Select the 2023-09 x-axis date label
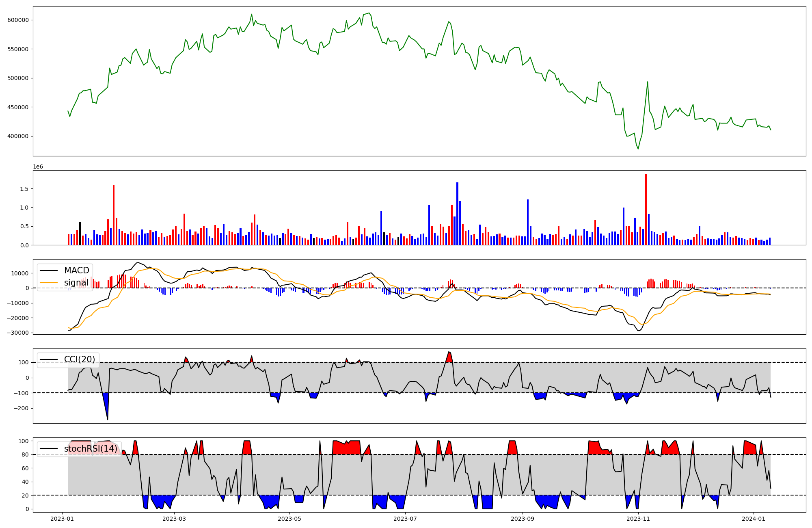 [x=522, y=519]
